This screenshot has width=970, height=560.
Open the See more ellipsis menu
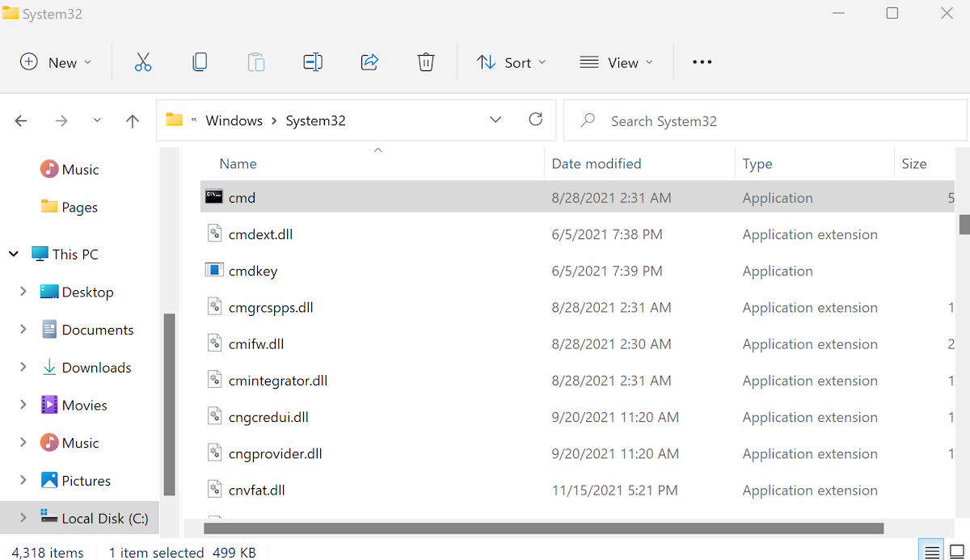pos(702,61)
